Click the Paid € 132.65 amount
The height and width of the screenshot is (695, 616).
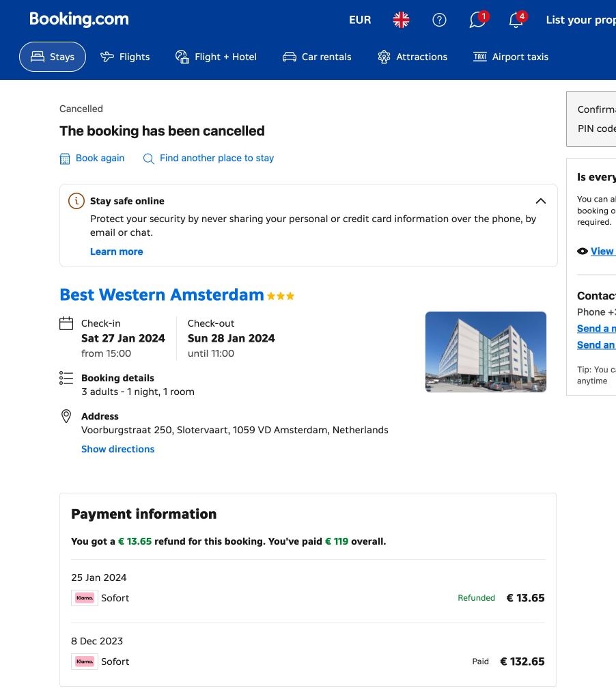tap(522, 662)
